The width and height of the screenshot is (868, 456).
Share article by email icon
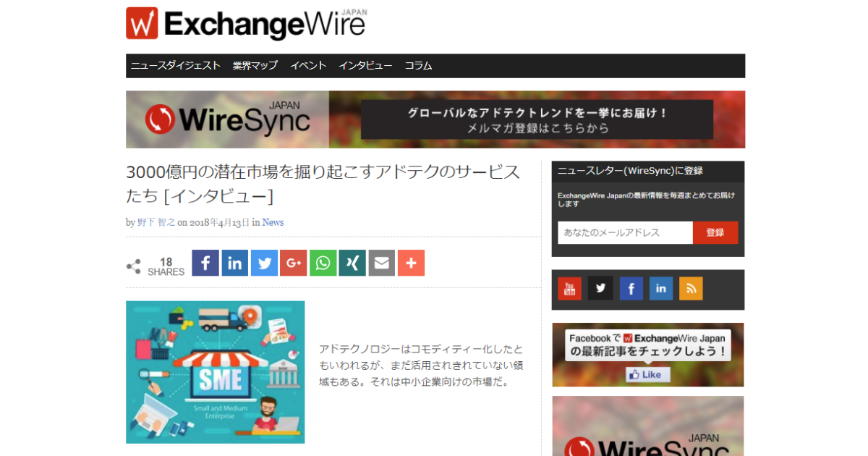(x=382, y=263)
